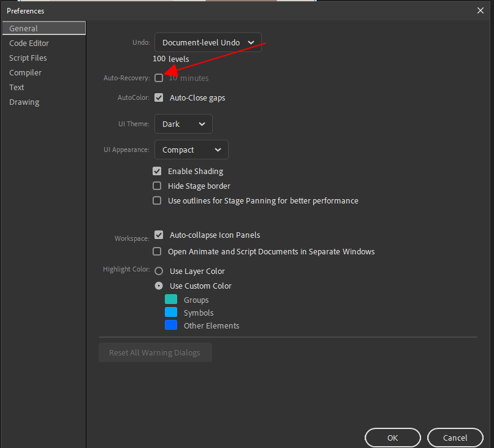The width and height of the screenshot is (494, 448).
Task: Dismiss the dialog with Cancel
Action: (x=455, y=438)
